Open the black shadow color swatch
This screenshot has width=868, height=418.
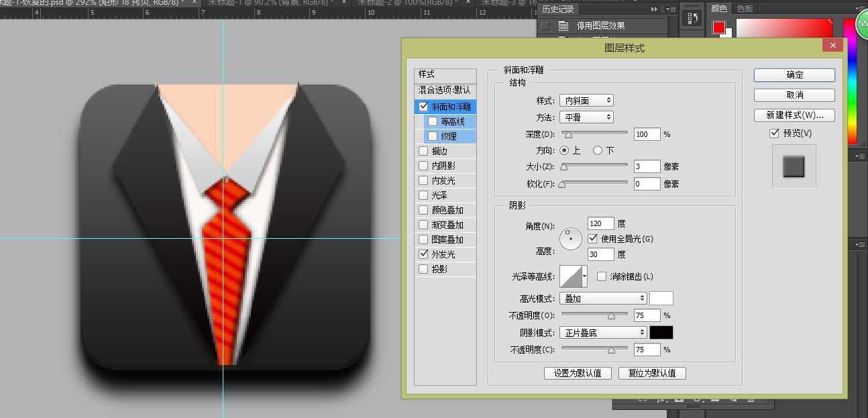661,333
